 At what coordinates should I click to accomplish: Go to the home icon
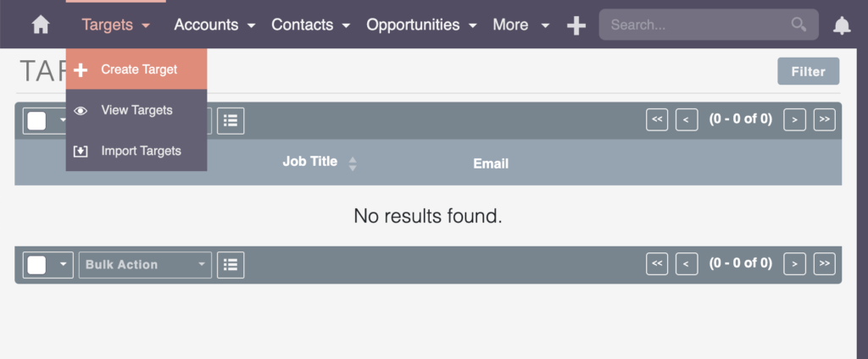tap(41, 25)
